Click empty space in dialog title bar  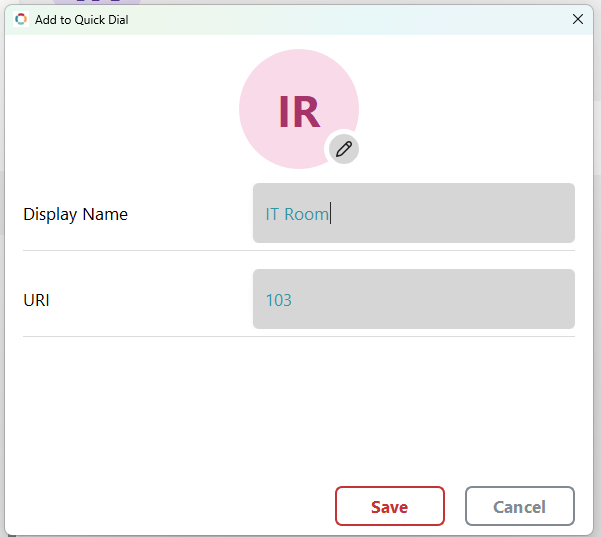[x=345, y=20]
